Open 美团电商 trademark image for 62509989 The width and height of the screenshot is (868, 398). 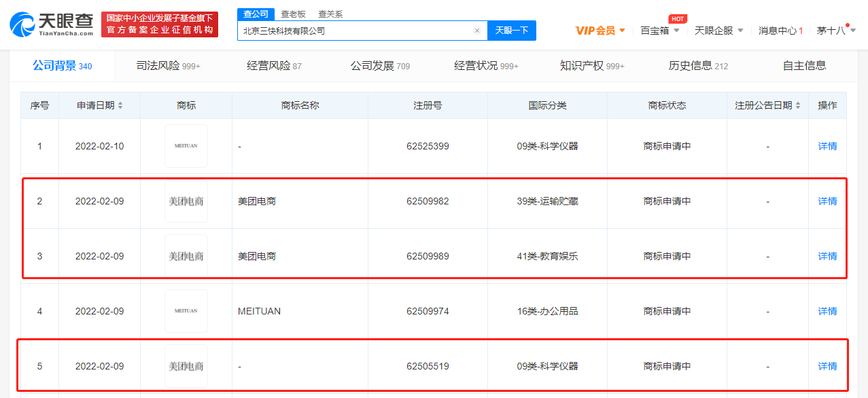coord(186,256)
